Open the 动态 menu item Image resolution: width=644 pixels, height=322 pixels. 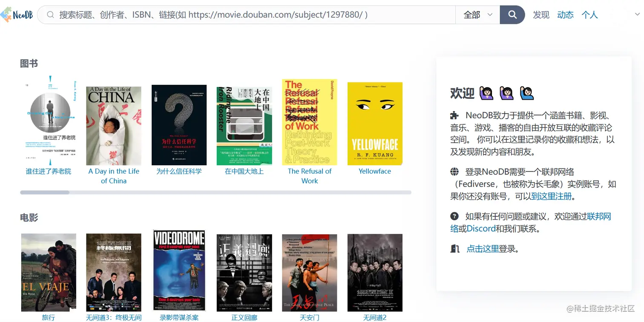pyautogui.click(x=565, y=15)
